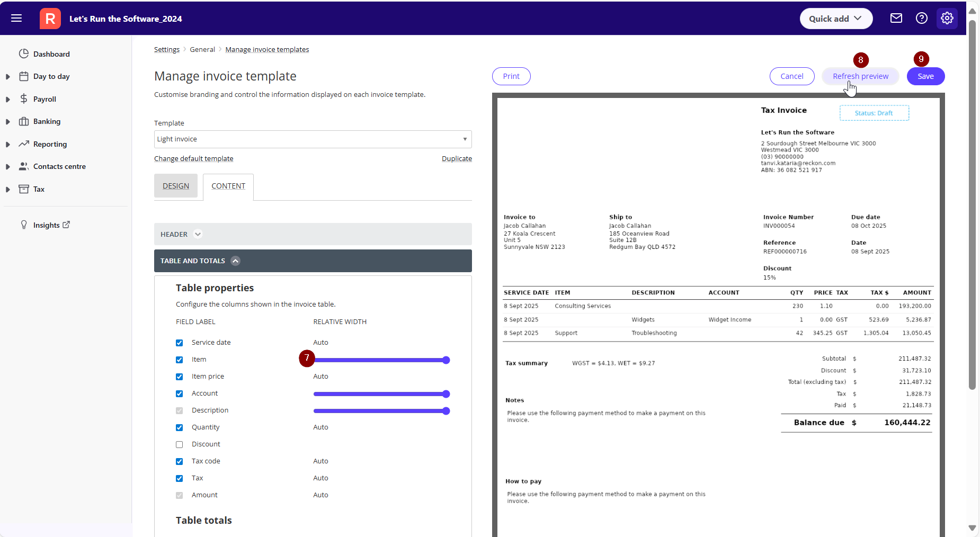Click the Cancel button
This screenshot has height=537, width=980.
(x=792, y=76)
